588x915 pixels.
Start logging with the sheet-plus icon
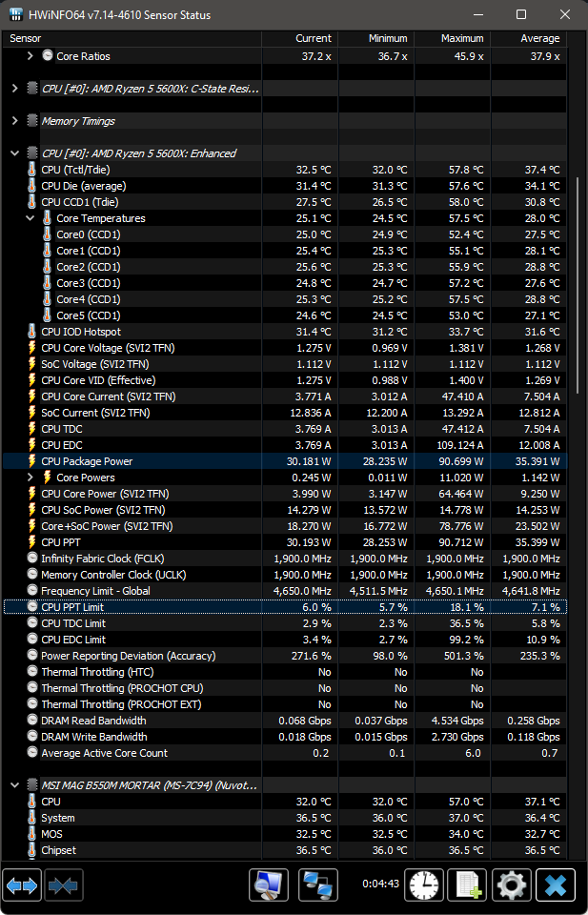(467, 885)
